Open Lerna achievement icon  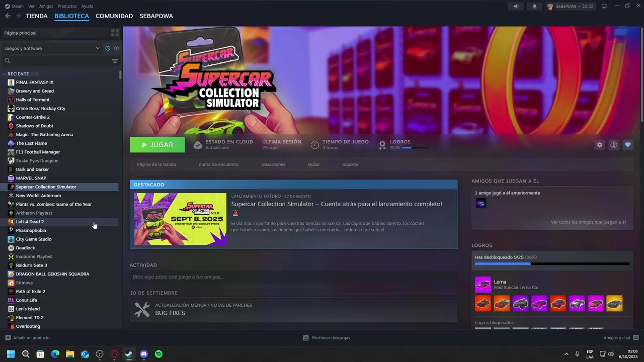[483, 285]
